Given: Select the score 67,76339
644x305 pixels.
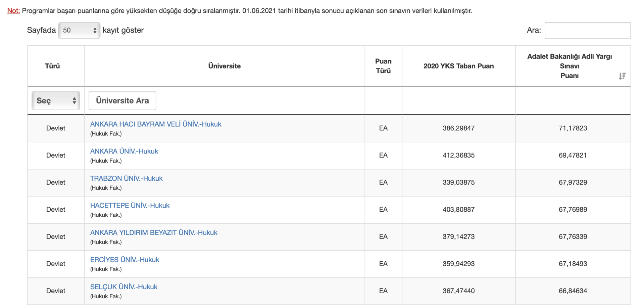Looking at the screenshot, I should tap(573, 237).
